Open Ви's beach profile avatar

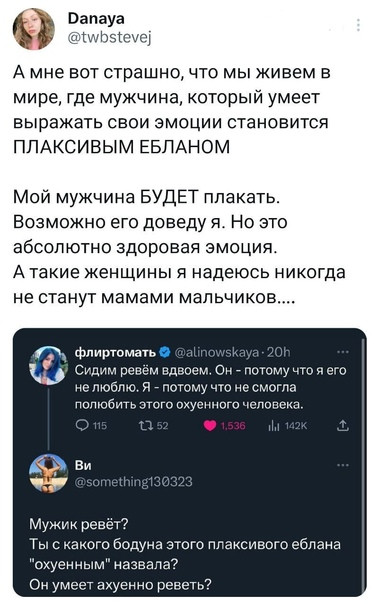49,473
